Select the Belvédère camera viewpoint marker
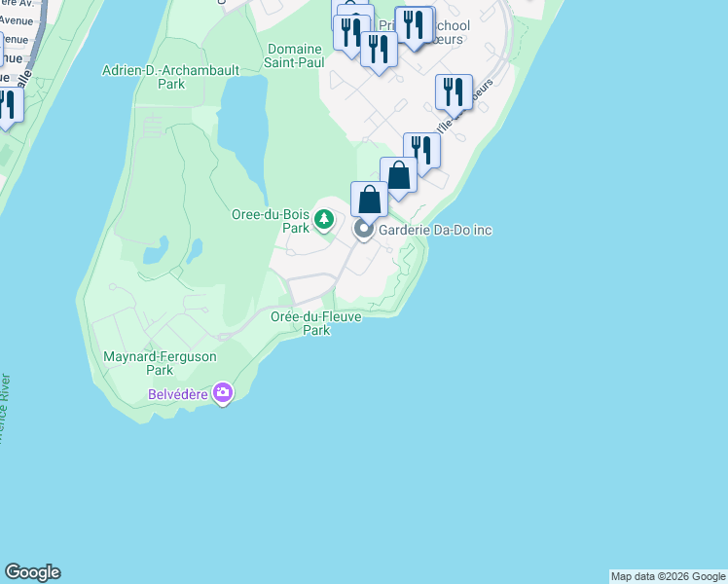Screen dimensions: 728x584 tap(223, 393)
